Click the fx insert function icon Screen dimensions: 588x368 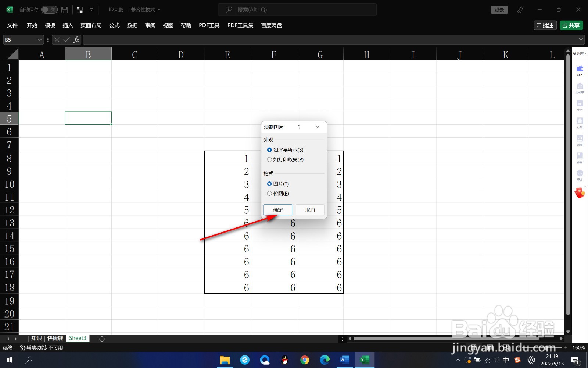coord(76,40)
